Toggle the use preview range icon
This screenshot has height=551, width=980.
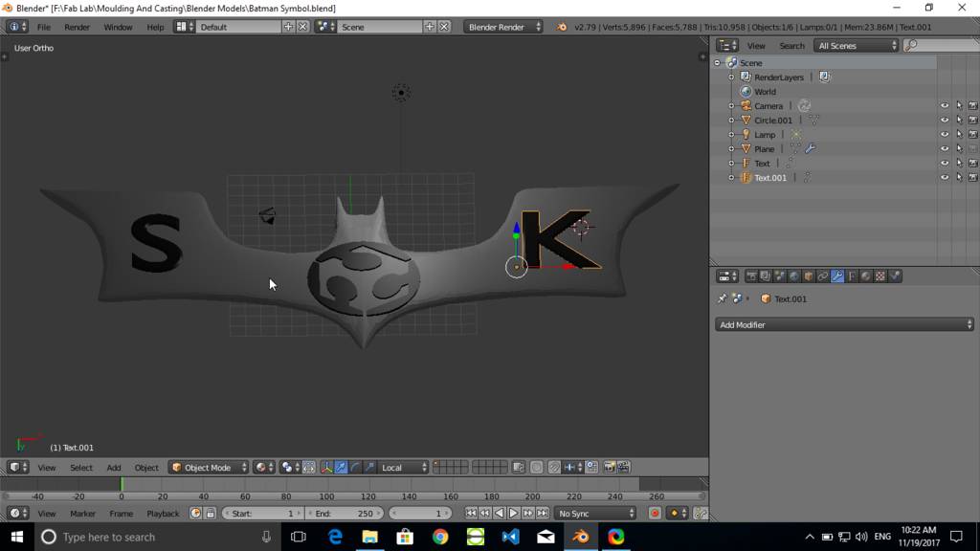(x=195, y=514)
